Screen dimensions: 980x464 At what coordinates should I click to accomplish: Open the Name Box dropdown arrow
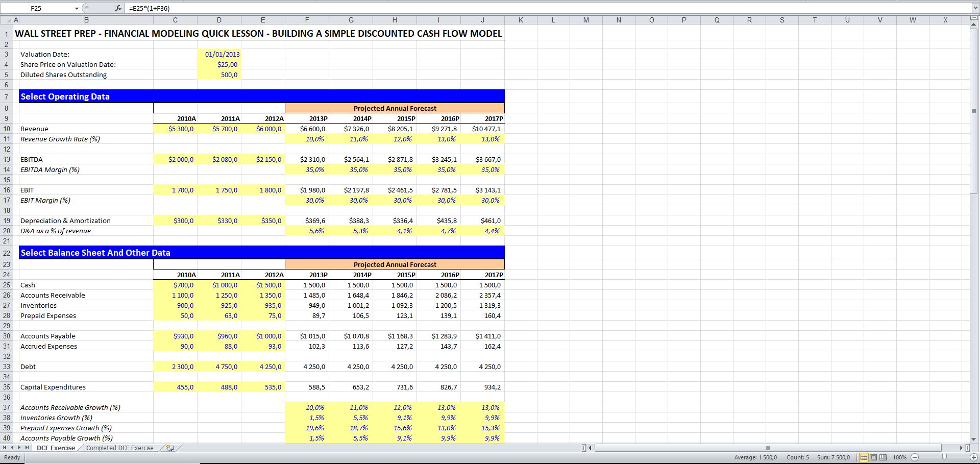77,8
